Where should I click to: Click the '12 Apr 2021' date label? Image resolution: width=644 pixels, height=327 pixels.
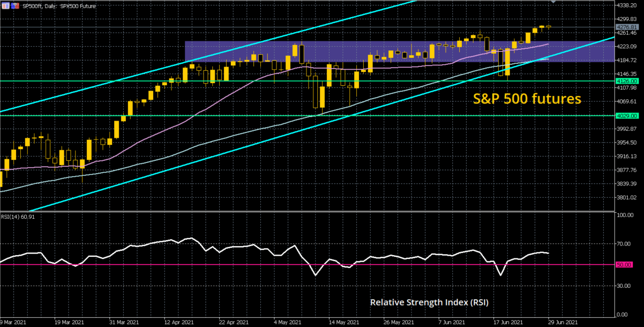(x=179, y=322)
